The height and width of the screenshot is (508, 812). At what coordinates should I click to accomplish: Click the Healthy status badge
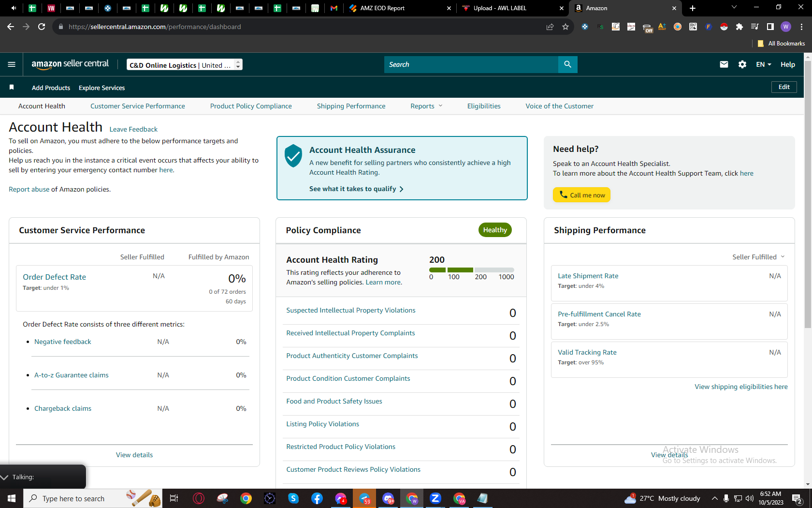(495, 230)
